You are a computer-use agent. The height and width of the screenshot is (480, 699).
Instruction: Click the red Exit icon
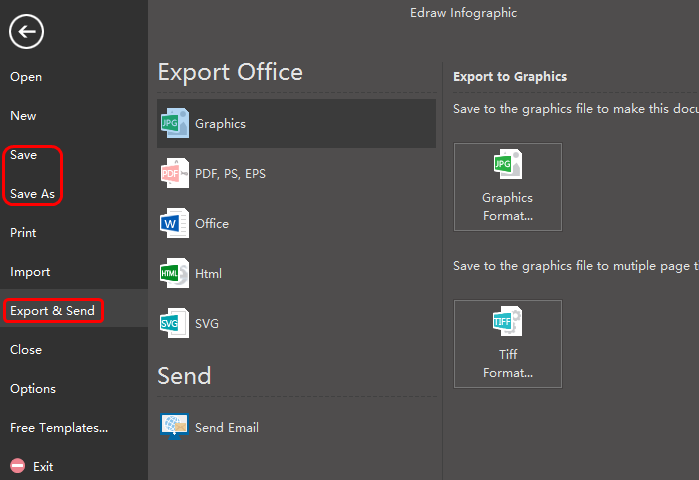(x=17, y=466)
